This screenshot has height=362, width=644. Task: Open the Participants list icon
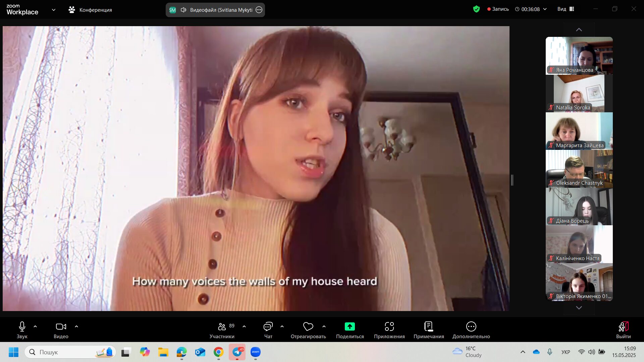(222, 326)
